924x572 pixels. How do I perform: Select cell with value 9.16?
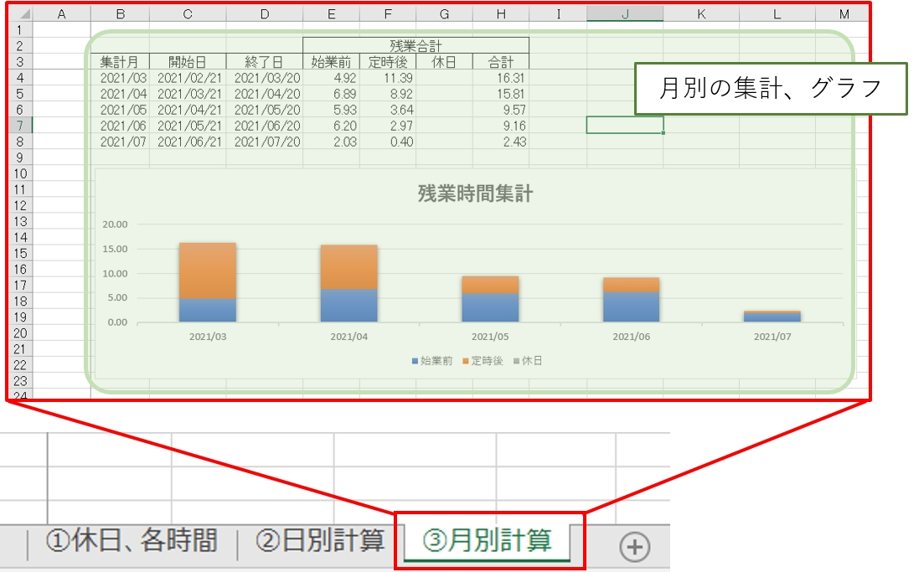[x=501, y=126]
